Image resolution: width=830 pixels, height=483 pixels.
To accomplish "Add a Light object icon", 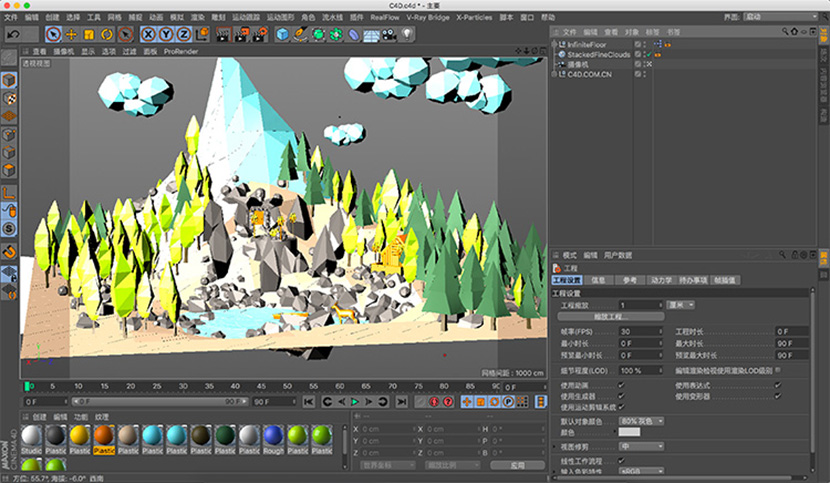I will 407,34.
